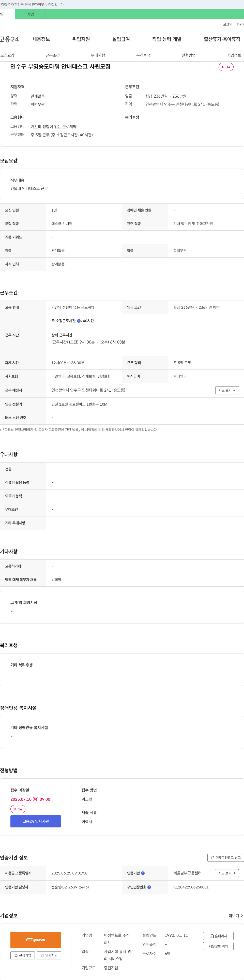Viewport: 244px width, 980px height.
Task: Click the 월급 236만원 ~ 236만원 이하 value
Action: [x=196, y=307]
